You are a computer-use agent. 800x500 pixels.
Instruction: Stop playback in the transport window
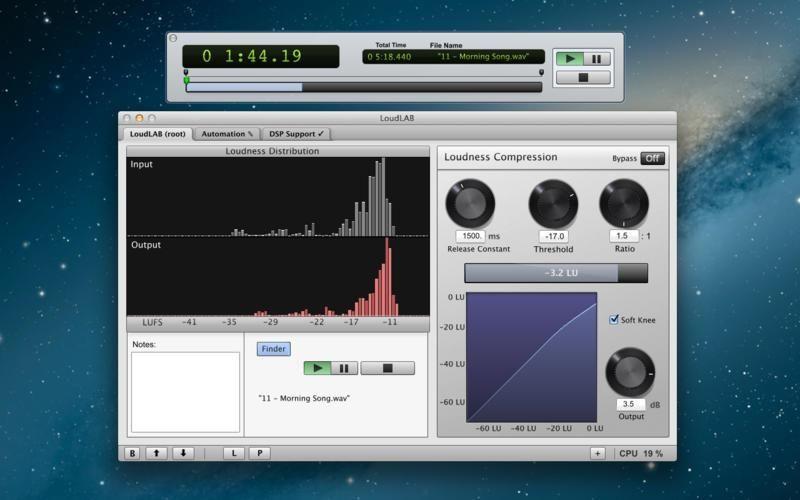[x=583, y=77]
